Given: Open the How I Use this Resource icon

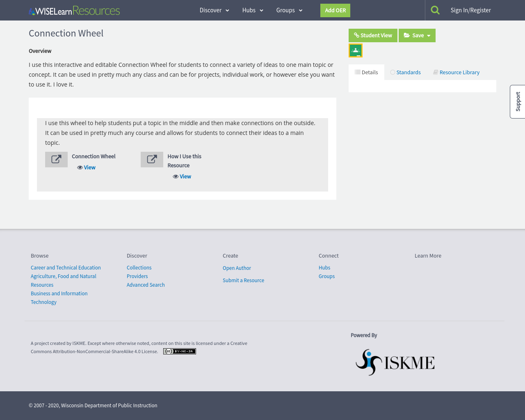Looking at the screenshot, I should 152,160.
